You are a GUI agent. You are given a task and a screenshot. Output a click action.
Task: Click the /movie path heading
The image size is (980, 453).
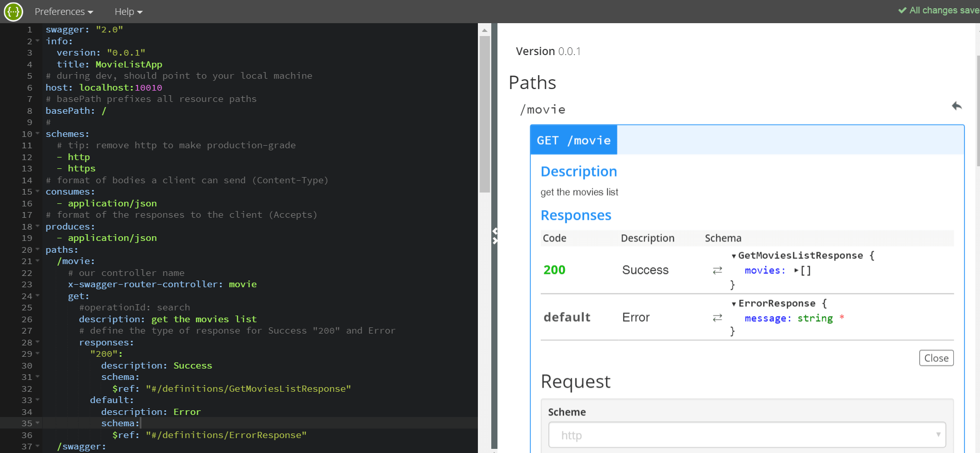coord(543,110)
